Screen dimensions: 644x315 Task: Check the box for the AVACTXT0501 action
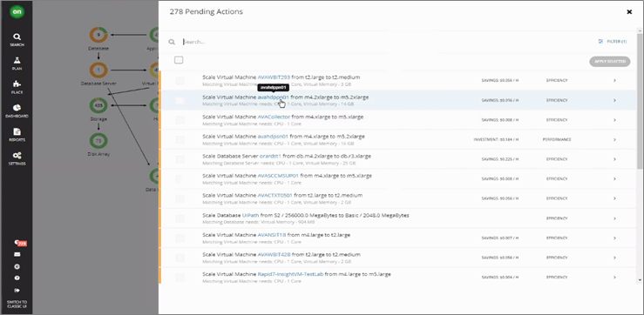180,198
